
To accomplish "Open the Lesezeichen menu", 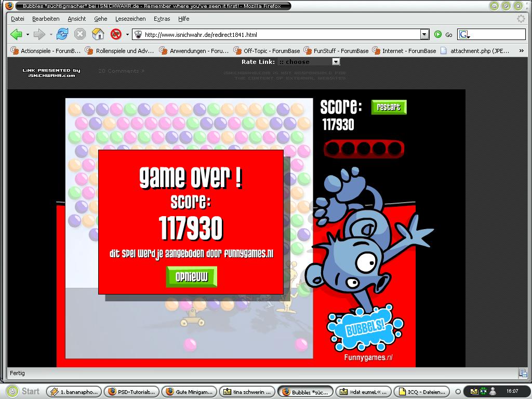I will pyautogui.click(x=130, y=19).
